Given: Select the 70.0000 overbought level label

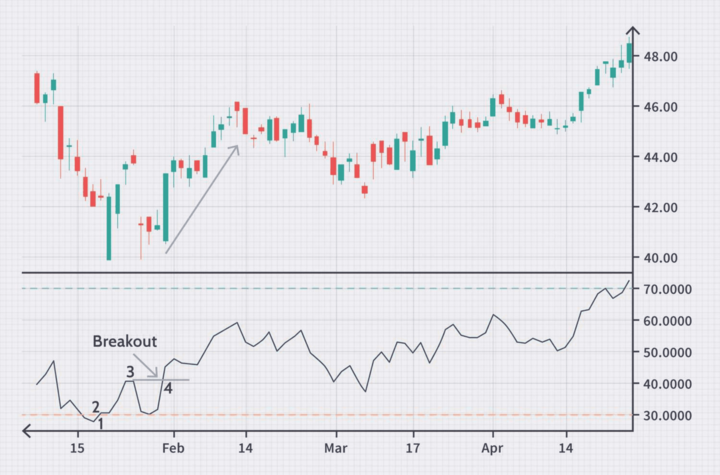Looking at the screenshot, I should (665, 289).
